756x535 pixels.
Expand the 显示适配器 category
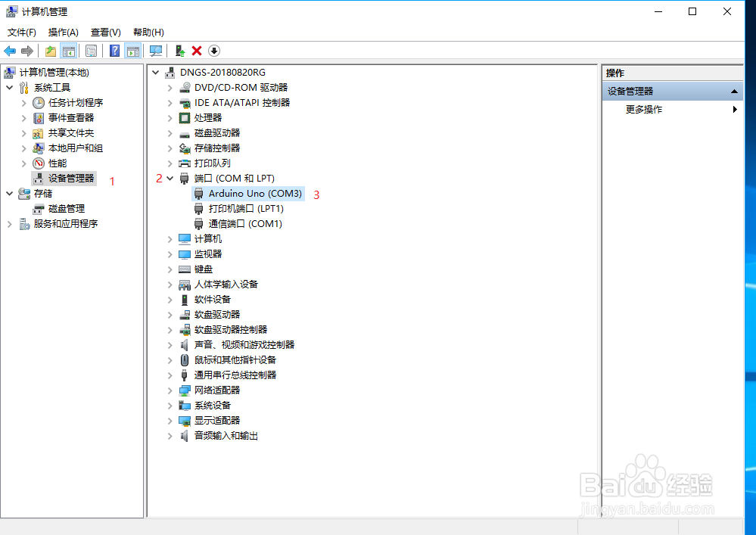170,421
